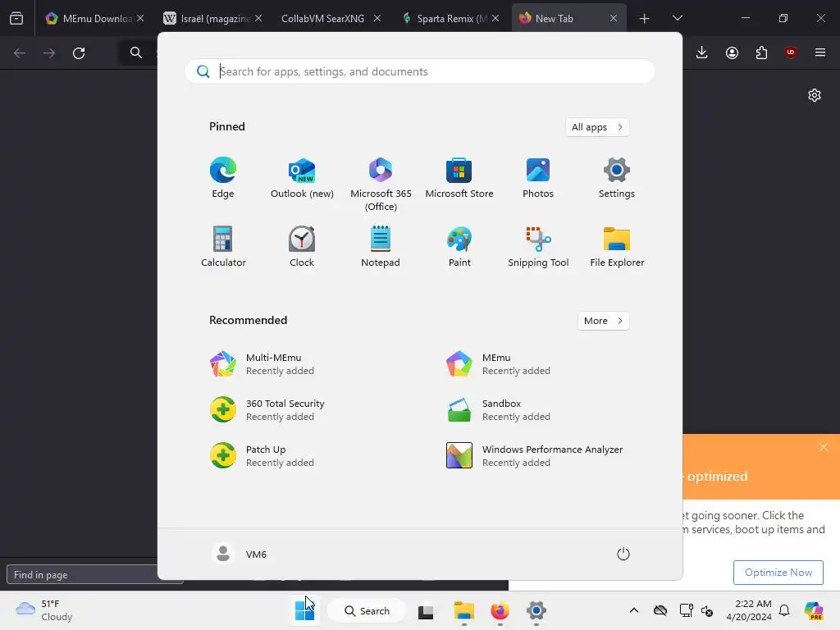Open File Explorer from Pinned

pyautogui.click(x=617, y=247)
